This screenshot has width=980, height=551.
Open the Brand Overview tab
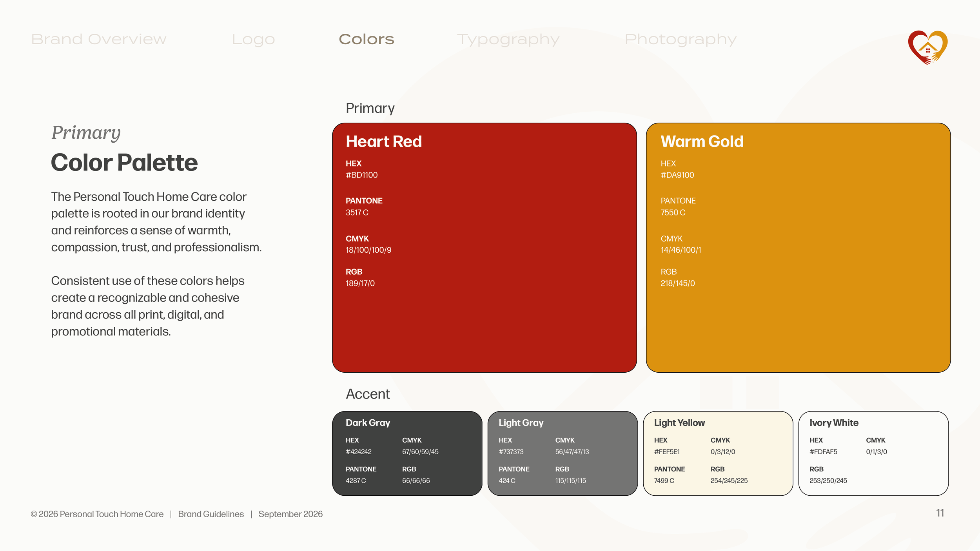point(99,39)
